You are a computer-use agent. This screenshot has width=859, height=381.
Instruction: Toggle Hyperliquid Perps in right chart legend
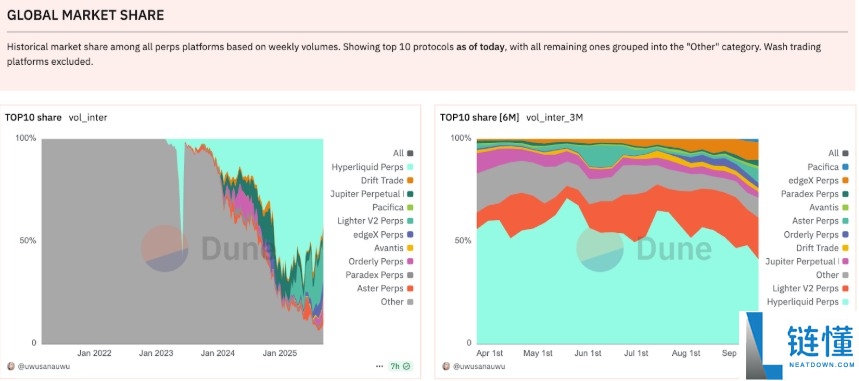coord(808,302)
